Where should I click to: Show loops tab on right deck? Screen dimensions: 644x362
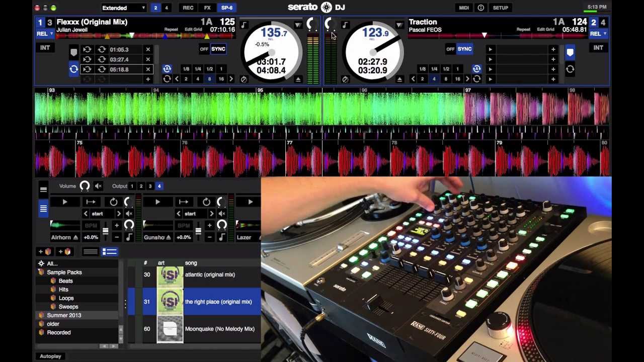pyautogui.click(x=570, y=69)
